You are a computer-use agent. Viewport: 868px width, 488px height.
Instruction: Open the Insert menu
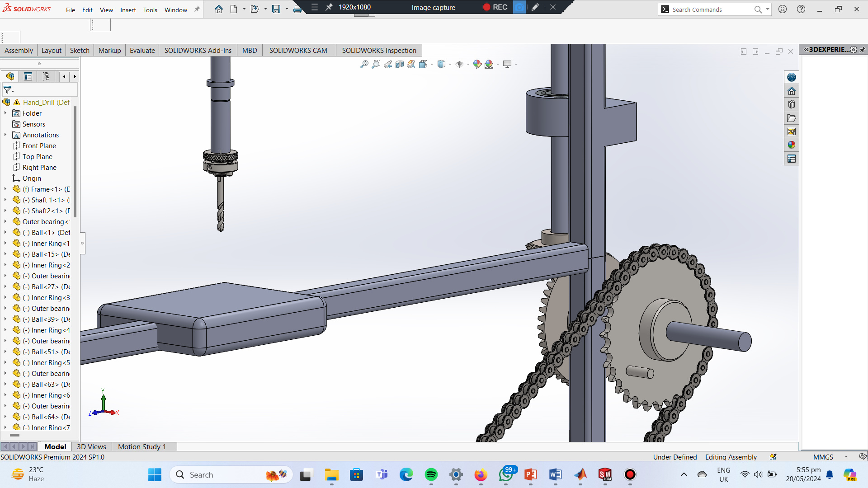[128, 10]
